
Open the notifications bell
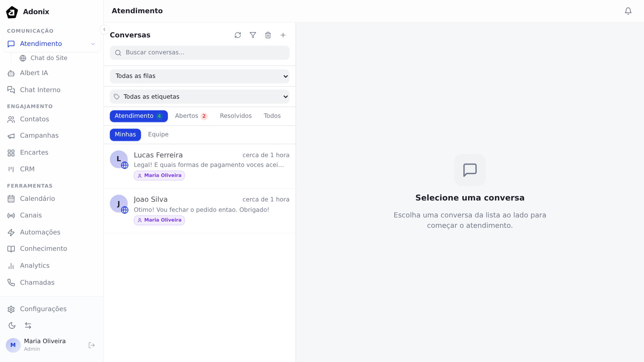click(628, 11)
